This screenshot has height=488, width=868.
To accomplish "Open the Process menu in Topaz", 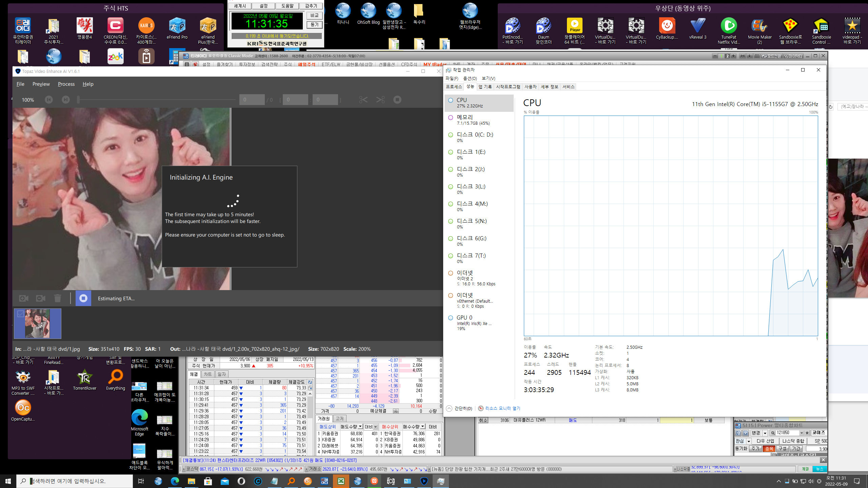I will point(66,84).
